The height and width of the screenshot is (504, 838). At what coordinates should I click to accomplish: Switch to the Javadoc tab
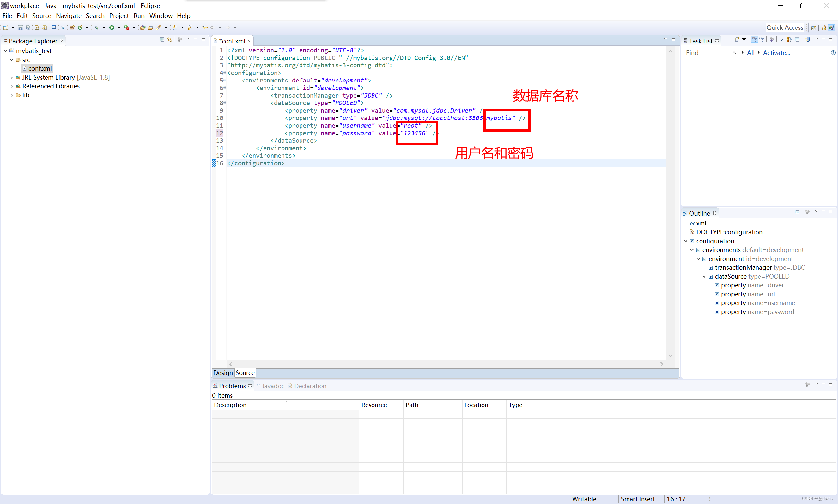[270, 386]
